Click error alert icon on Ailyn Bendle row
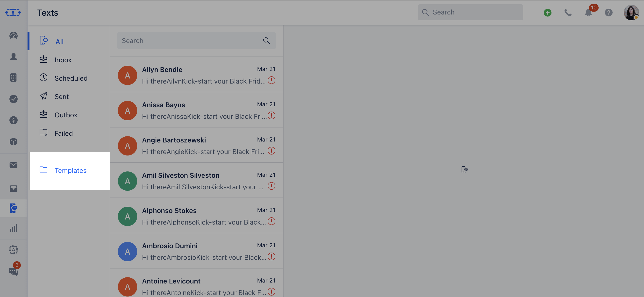Screen dimensions: 644x297 pyautogui.click(x=272, y=80)
